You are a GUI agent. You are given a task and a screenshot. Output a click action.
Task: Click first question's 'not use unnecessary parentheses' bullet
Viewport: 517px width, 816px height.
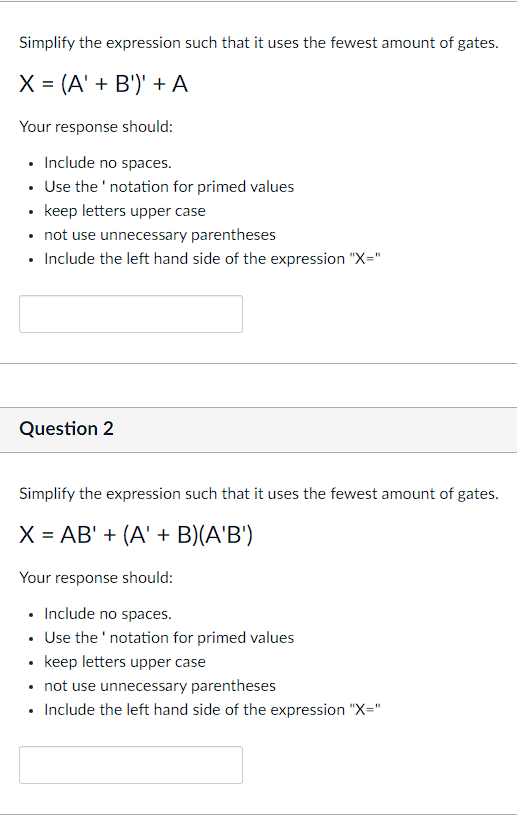(x=160, y=235)
